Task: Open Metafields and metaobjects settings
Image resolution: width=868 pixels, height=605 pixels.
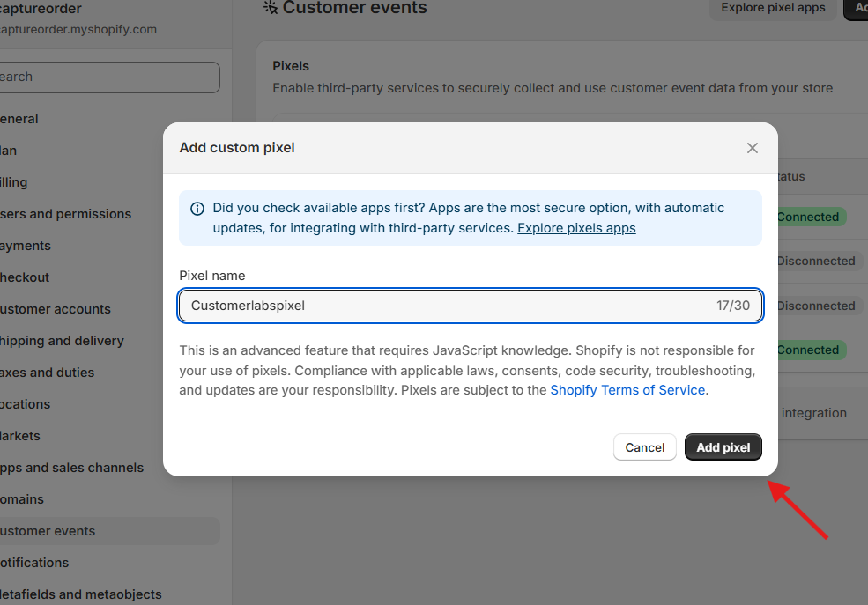Action: point(81,594)
